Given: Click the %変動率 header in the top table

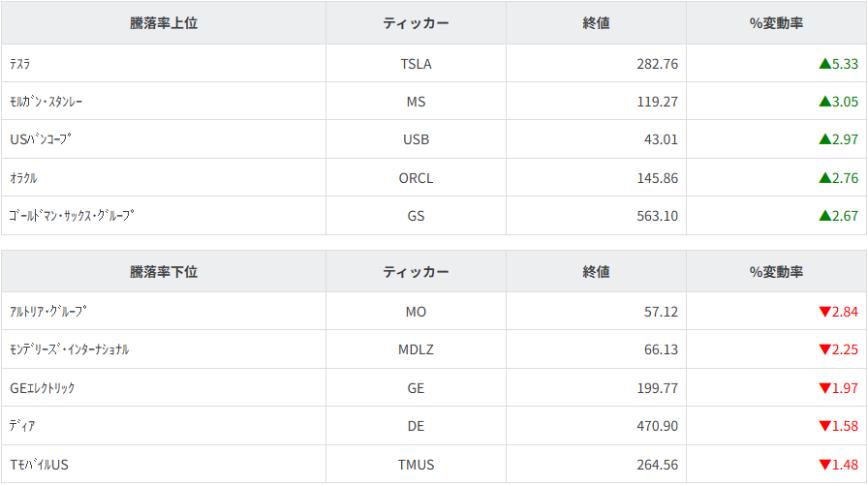Looking at the screenshot, I should click(776, 23).
